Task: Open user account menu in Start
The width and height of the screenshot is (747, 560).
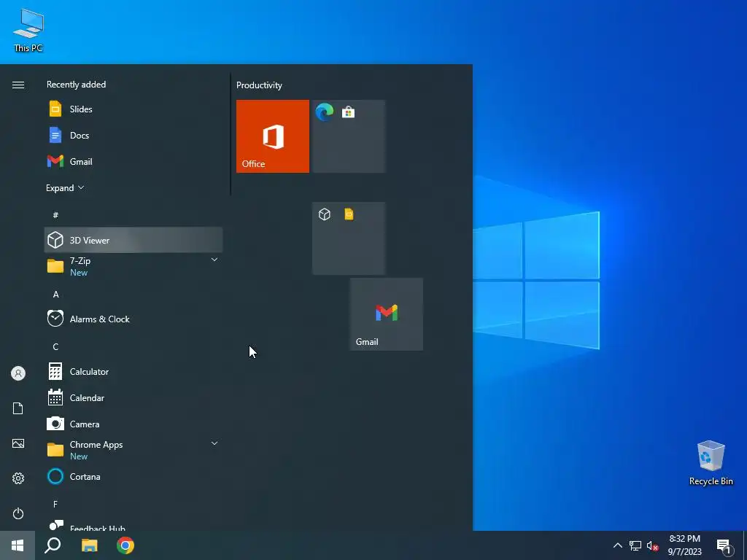Action: tap(18, 373)
